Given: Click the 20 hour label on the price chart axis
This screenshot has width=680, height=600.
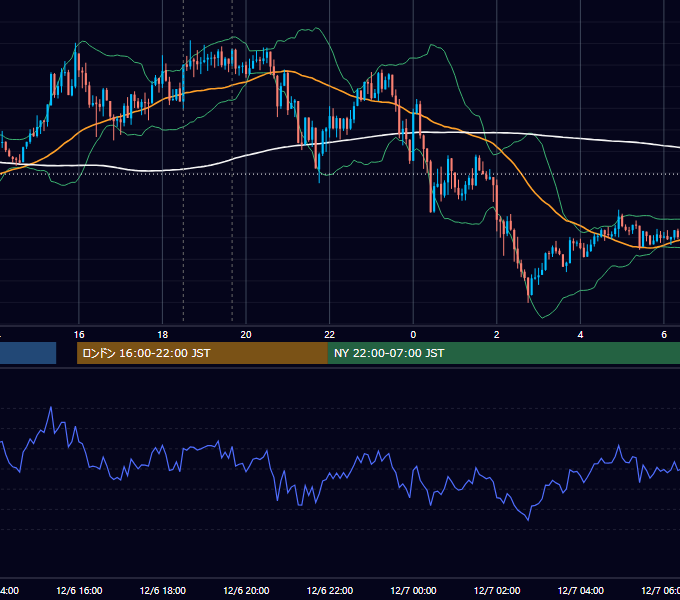Looking at the screenshot, I should [x=246, y=335].
